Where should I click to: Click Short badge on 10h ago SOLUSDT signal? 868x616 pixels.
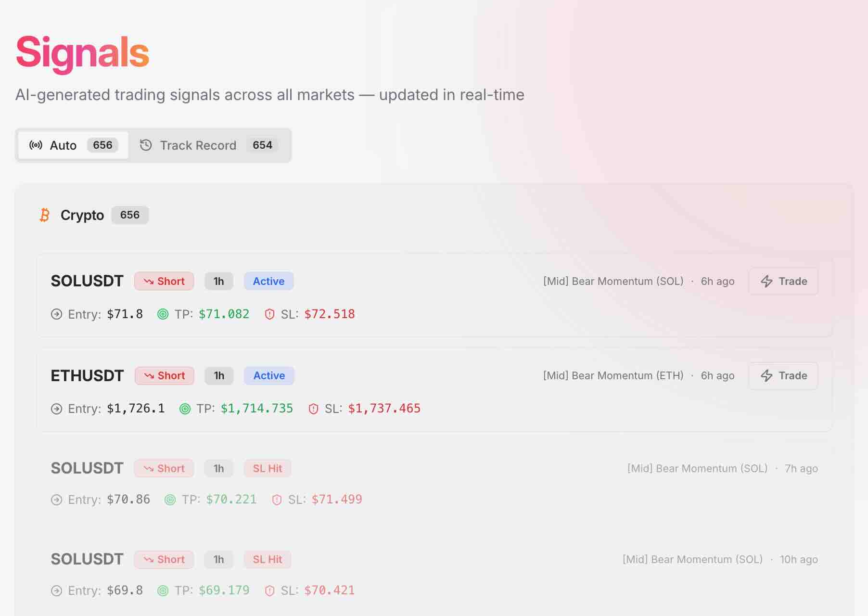[164, 560]
